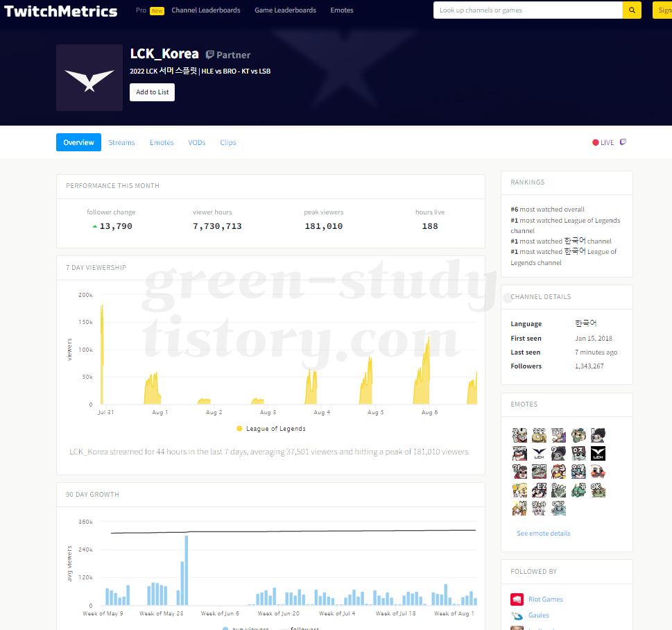Click the "7 DAY VIEWERSHIP" panel heading

(96, 268)
